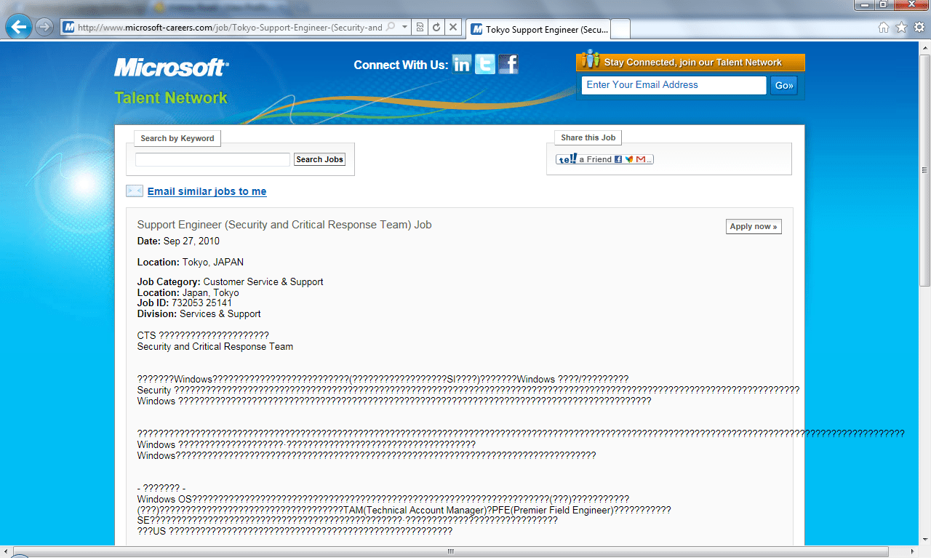Click the date text Sep 27, 2010

coord(191,241)
